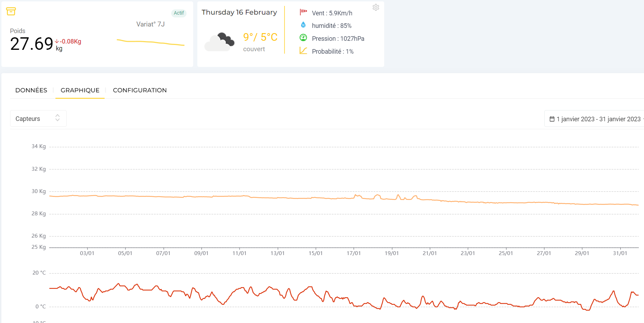Screen dimensions: 644x323
Task: Click the blue humidity droplet icon
Action: point(303,25)
